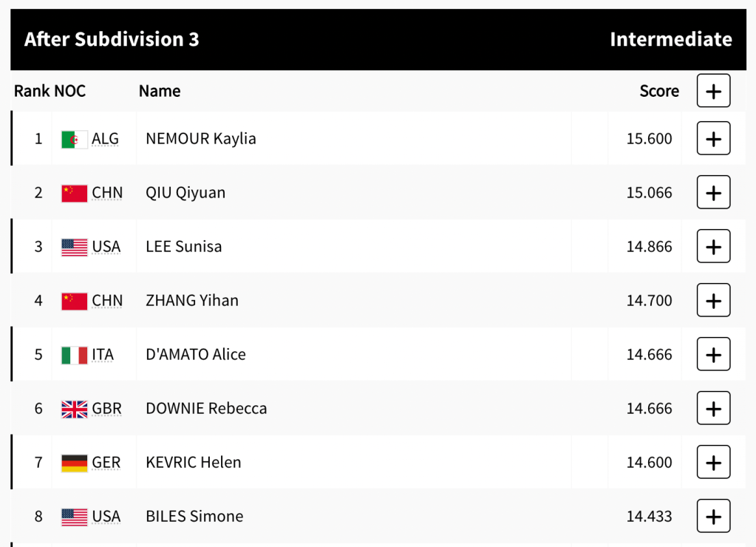This screenshot has height=547, width=756.
Task: Click the Great Britain flag icon
Action: coord(75,409)
